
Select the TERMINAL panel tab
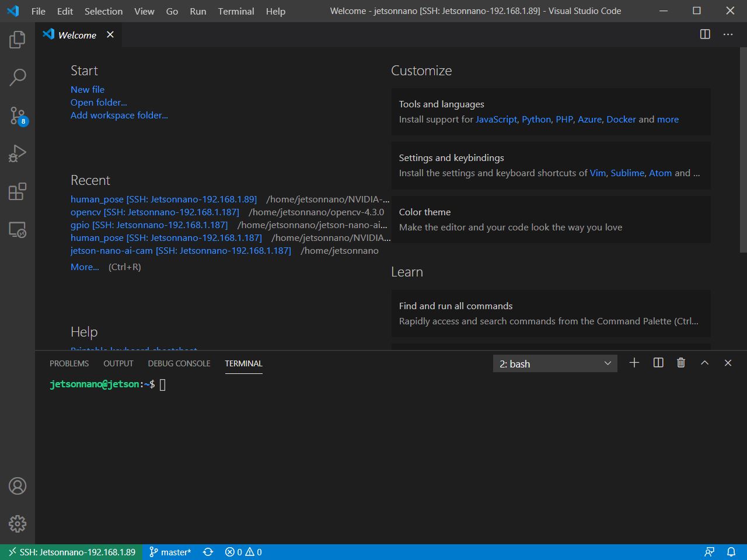click(x=243, y=363)
